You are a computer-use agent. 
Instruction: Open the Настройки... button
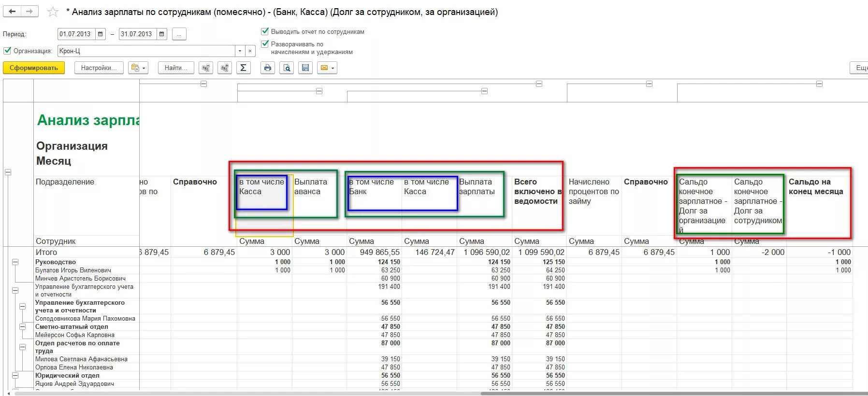(x=99, y=68)
